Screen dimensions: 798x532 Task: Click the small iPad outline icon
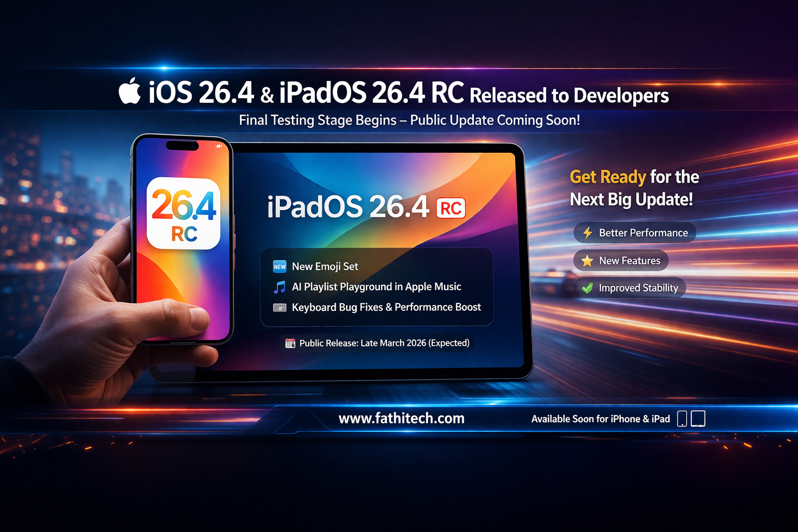coord(698,419)
